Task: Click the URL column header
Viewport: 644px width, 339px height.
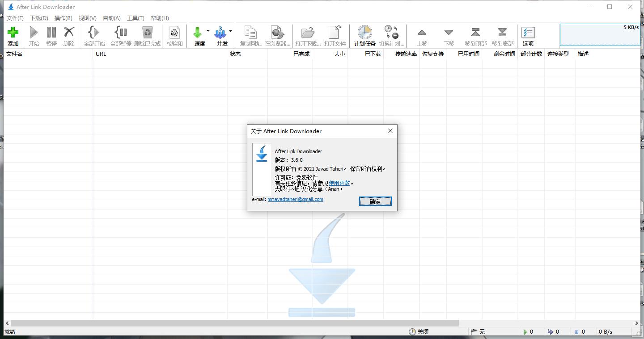Action: [160, 54]
